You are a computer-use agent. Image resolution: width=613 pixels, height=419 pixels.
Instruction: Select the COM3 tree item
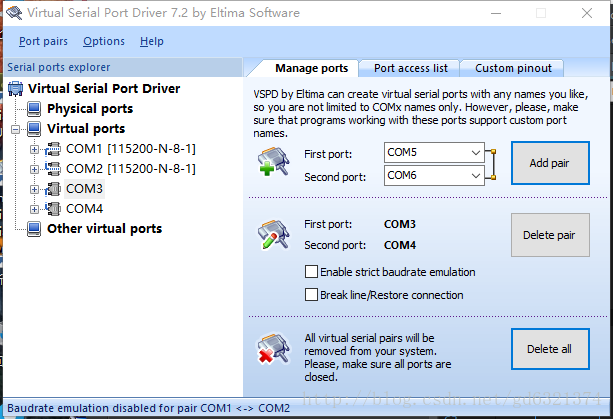(x=84, y=189)
